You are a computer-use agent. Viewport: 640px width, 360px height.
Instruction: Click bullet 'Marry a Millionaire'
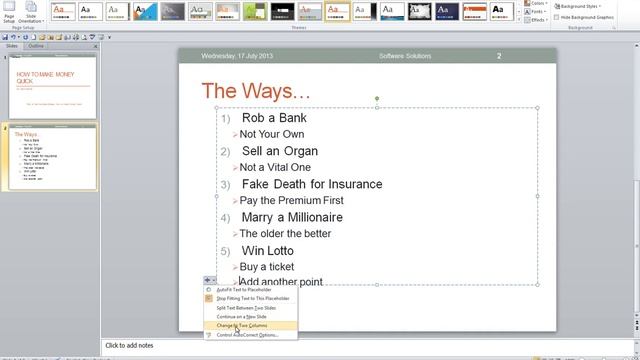[x=292, y=217]
